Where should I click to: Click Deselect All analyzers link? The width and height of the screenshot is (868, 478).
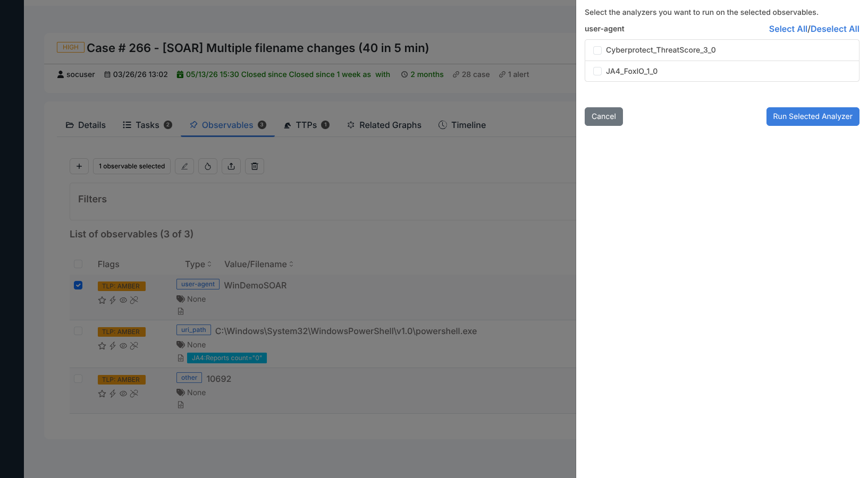pyautogui.click(x=835, y=29)
